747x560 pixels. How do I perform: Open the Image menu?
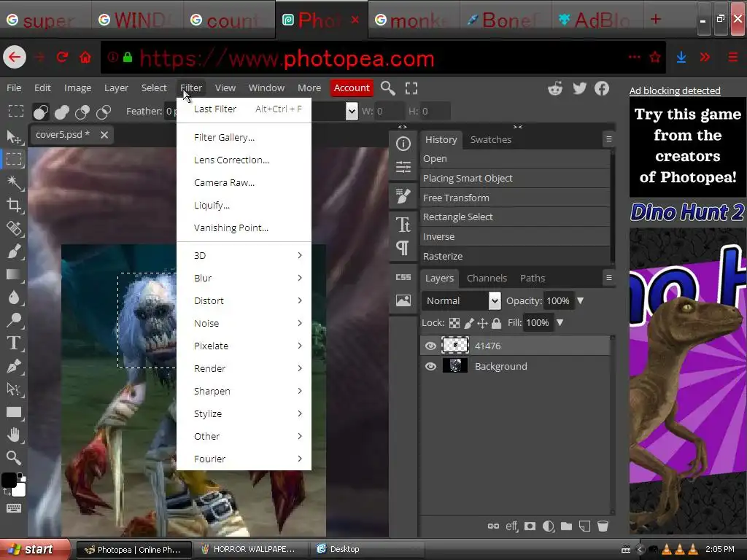77,88
